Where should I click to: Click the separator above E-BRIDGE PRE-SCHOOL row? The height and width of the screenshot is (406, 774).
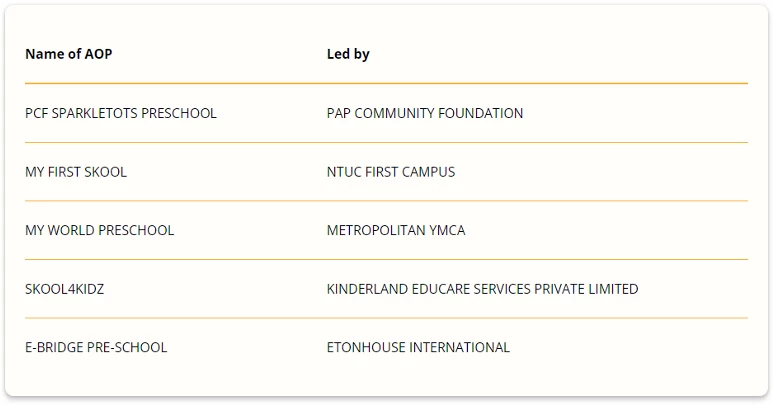(x=387, y=318)
